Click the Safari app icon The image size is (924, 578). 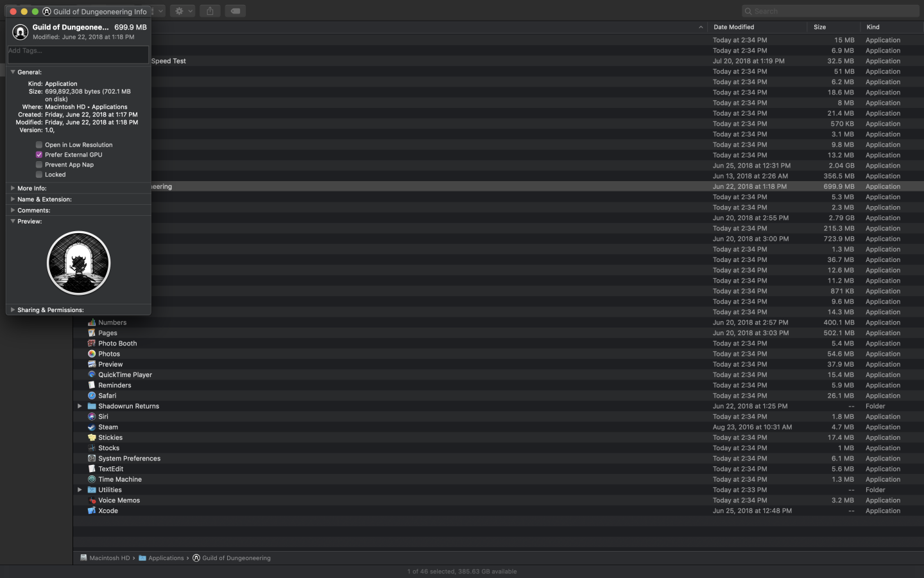click(x=92, y=396)
